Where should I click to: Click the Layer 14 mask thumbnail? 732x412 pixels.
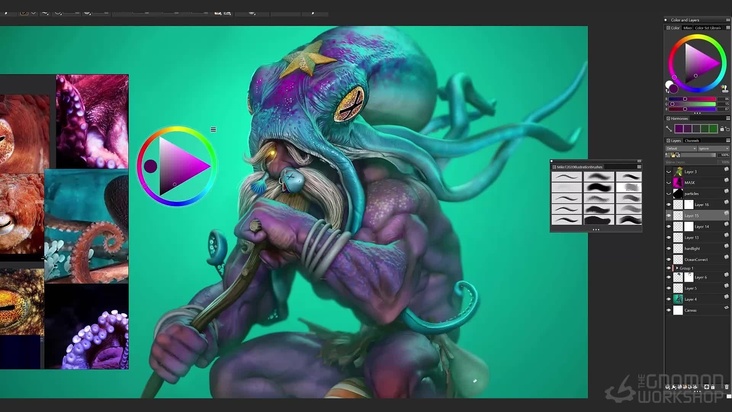click(689, 226)
